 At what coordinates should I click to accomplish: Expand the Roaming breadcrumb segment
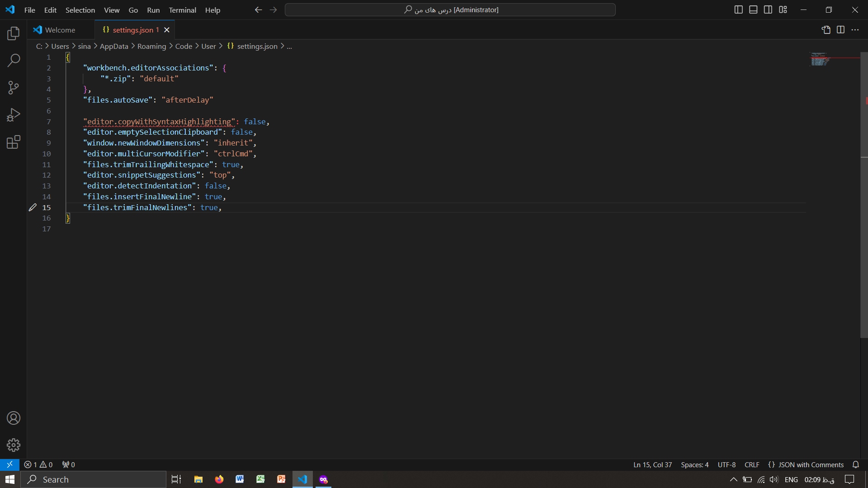click(x=151, y=46)
